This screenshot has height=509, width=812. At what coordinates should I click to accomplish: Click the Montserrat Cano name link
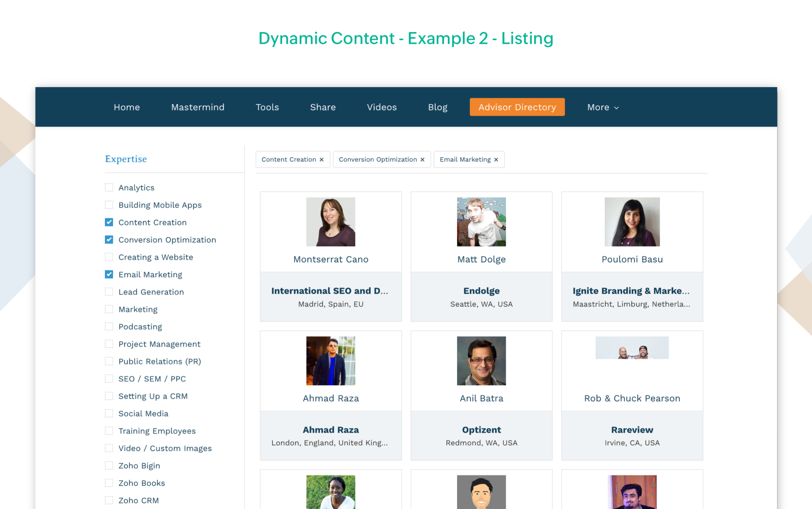tap(331, 259)
